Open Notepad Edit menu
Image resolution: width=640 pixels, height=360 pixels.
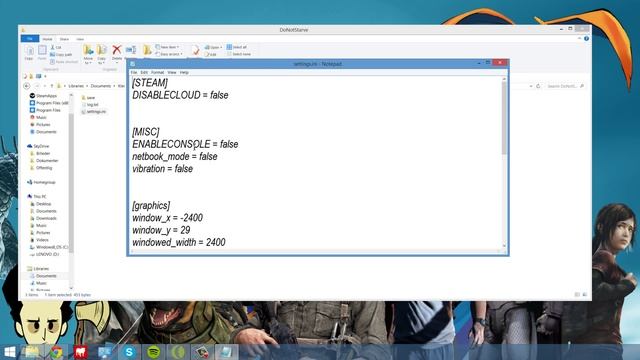coord(144,72)
